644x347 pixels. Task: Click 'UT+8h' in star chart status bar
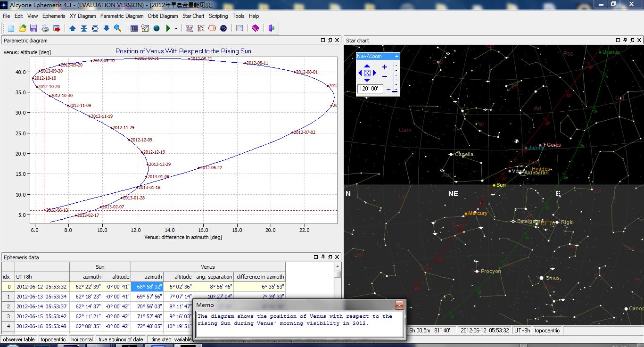(x=522, y=330)
